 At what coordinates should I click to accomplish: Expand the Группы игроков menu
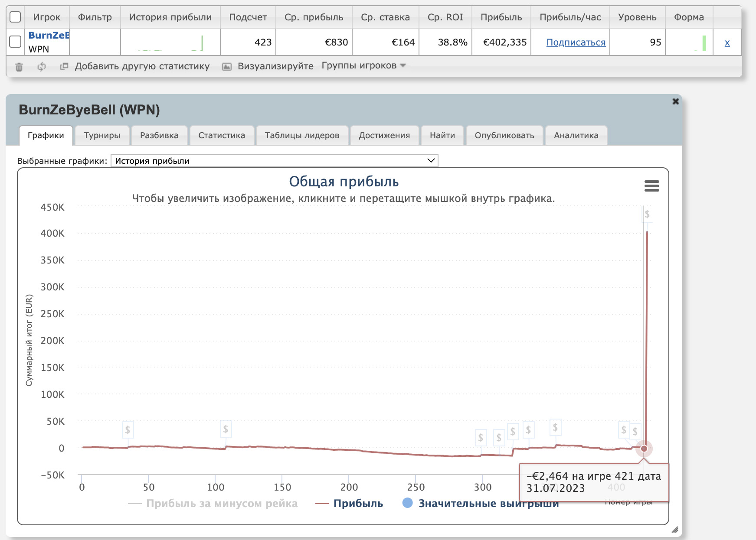tap(363, 65)
